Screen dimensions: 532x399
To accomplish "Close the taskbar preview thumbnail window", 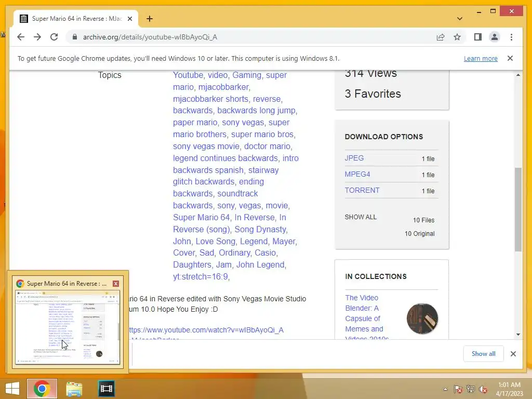I will tap(116, 283).
